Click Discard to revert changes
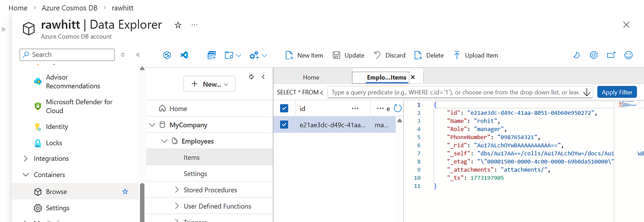The image size is (644, 222). point(390,55)
